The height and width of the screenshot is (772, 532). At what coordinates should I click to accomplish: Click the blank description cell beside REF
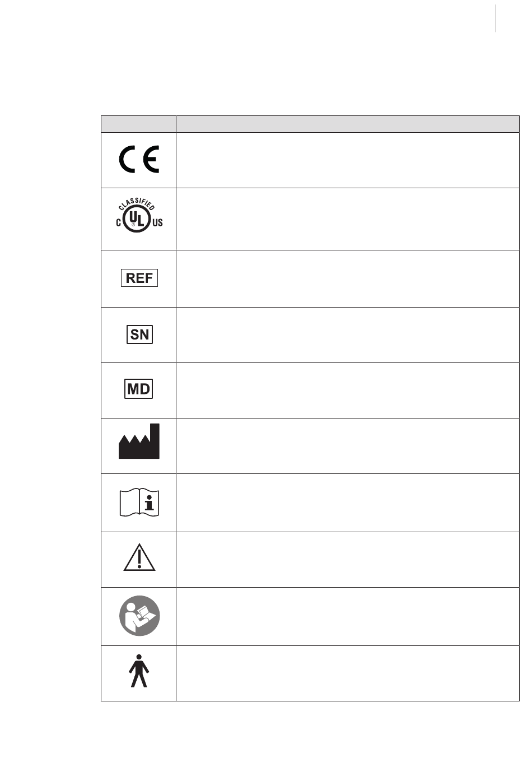coord(348,278)
